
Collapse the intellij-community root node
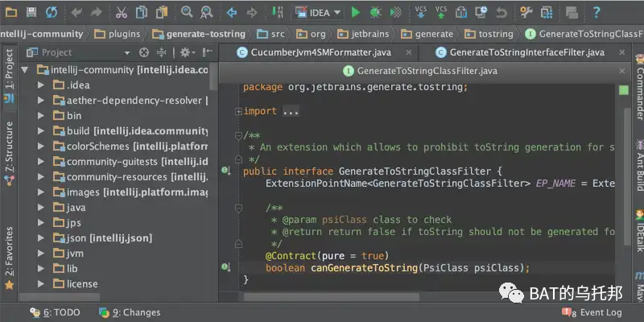[25, 70]
